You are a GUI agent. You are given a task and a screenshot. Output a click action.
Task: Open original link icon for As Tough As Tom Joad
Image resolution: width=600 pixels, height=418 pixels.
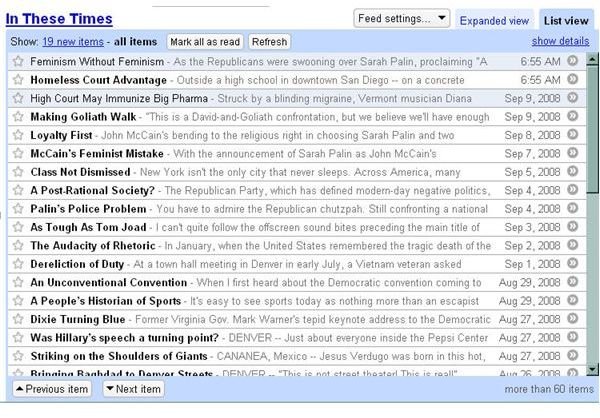pos(572,226)
